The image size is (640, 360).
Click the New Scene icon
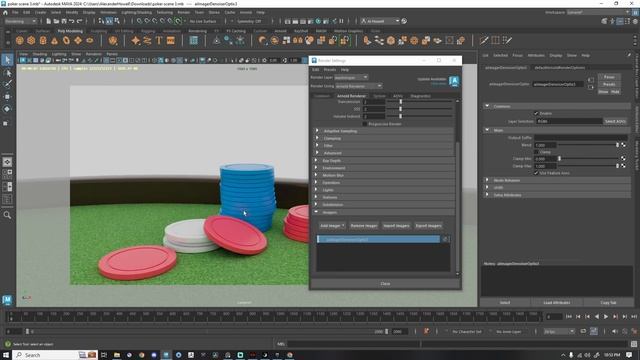49,21
